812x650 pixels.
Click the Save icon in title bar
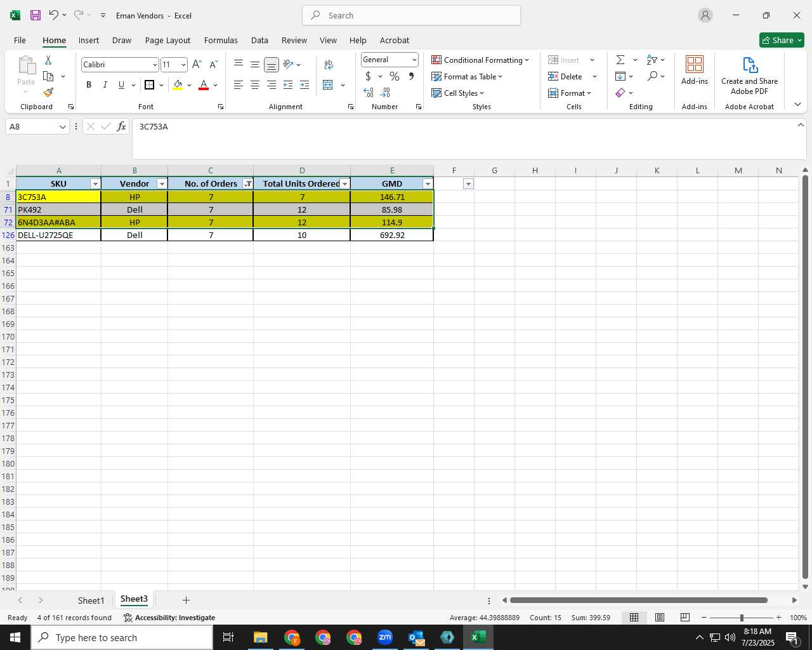pyautogui.click(x=36, y=15)
